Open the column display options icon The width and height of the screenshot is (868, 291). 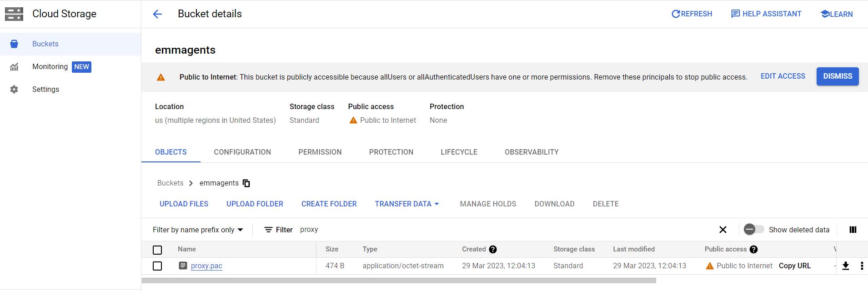(853, 230)
